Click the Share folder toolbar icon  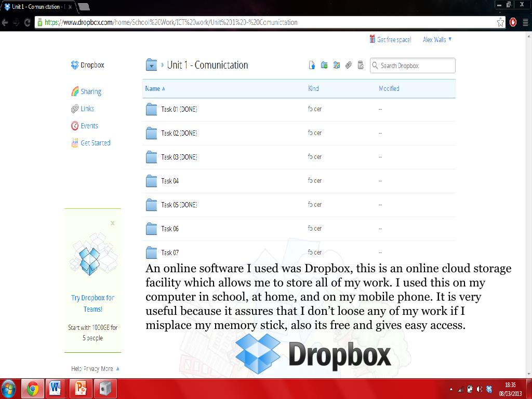coord(336,65)
